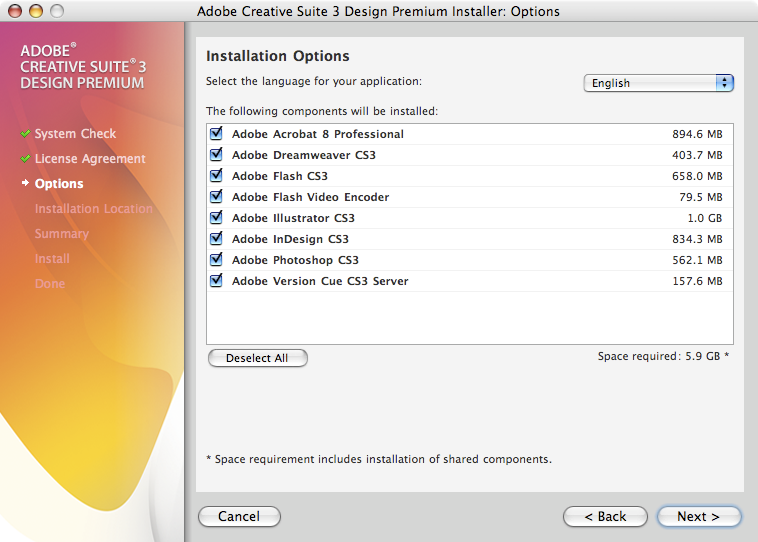
Task: Click the 157.6 MB size value
Action: tap(697, 281)
